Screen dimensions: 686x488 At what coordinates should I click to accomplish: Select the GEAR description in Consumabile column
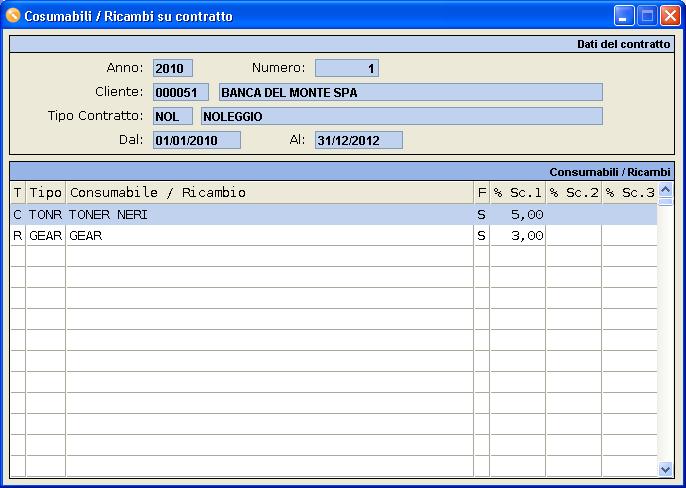tap(270, 235)
